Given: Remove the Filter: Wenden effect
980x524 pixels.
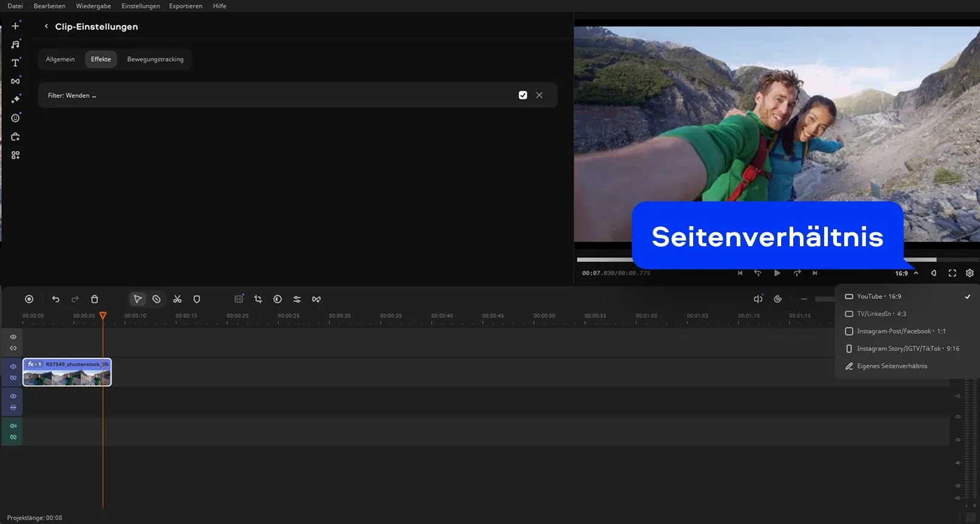Looking at the screenshot, I should 539,95.
